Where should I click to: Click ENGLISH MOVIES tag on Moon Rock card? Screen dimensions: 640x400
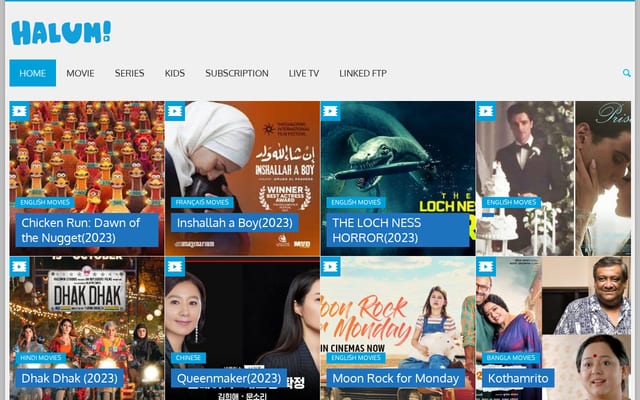(x=356, y=358)
